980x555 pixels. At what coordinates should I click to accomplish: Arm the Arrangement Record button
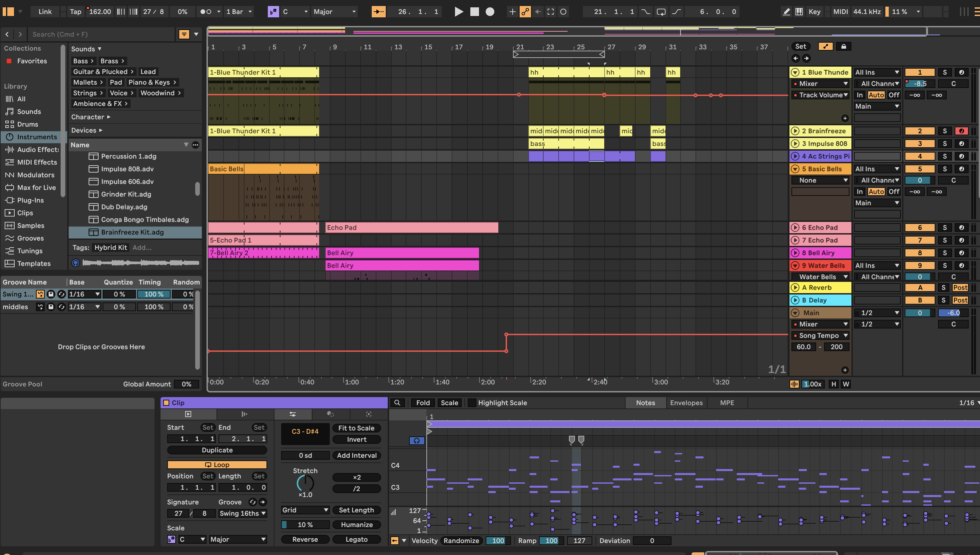[x=490, y=12]
